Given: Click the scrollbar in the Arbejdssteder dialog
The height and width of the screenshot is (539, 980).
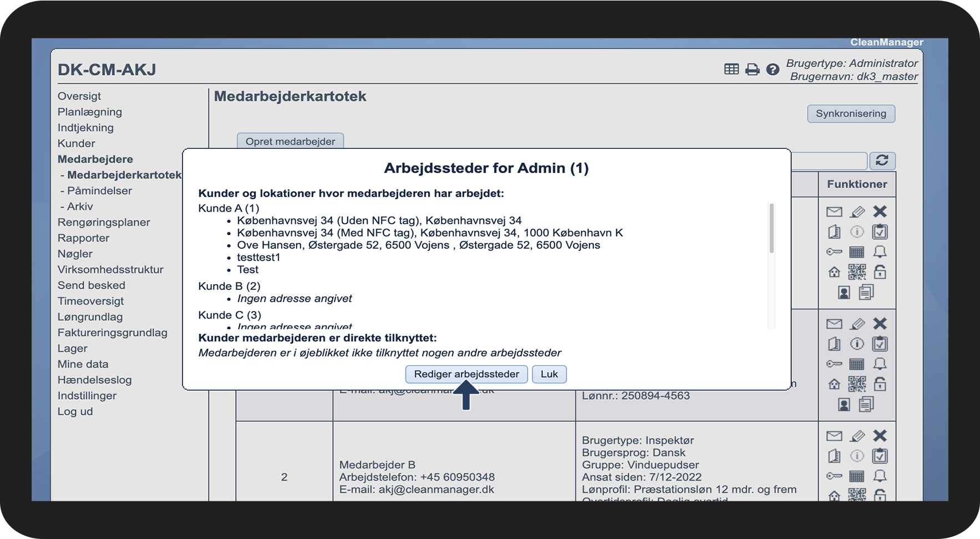Looking at the screenshot, I should pyautogui.click(x=771, y=229).
